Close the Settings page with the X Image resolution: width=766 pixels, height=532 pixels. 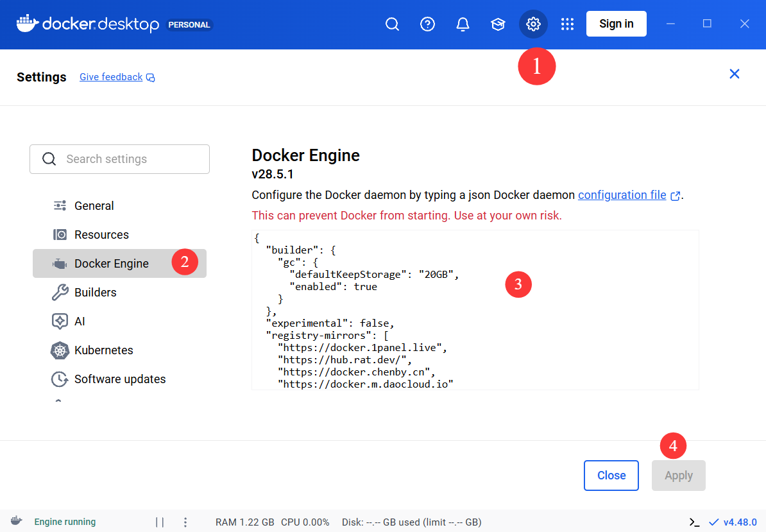(734, 74)
